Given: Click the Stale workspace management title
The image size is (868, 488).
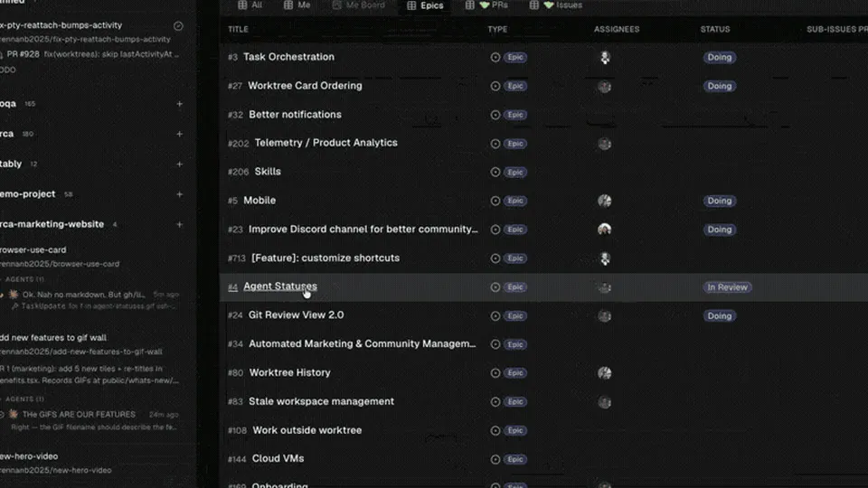Looking at the screenshot, I should [321, 401].
